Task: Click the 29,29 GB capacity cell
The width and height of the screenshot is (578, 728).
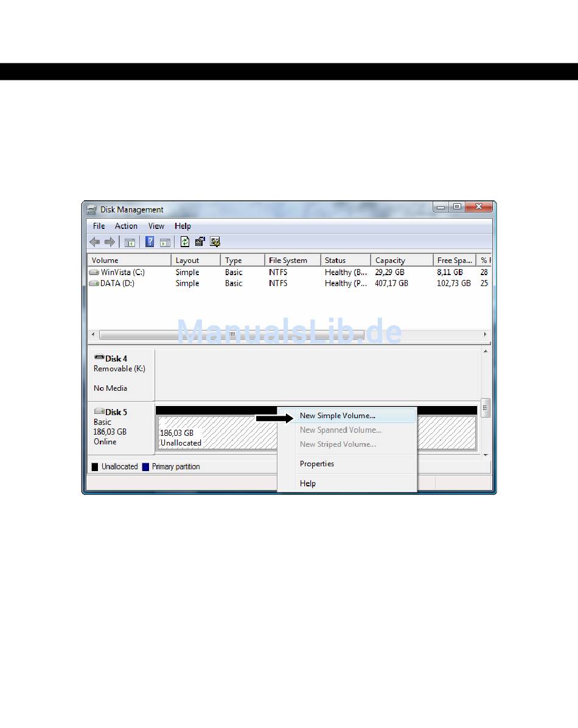Action: (x=389, y=272)
